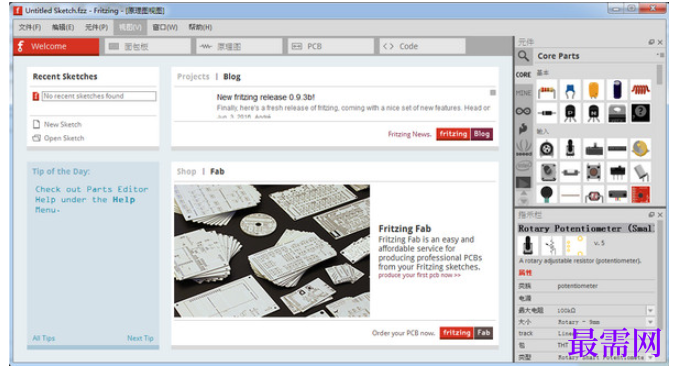The image size is (680, 374).
Task: Open the parts search magnifier icon
Action: pos(523,56)
